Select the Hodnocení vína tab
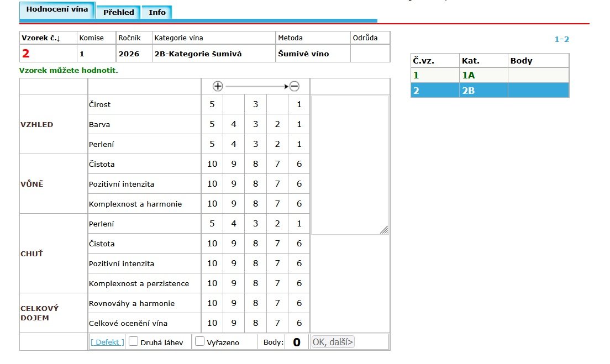The width and height of the screenshot is (610, 364). (x=57, y=10)
